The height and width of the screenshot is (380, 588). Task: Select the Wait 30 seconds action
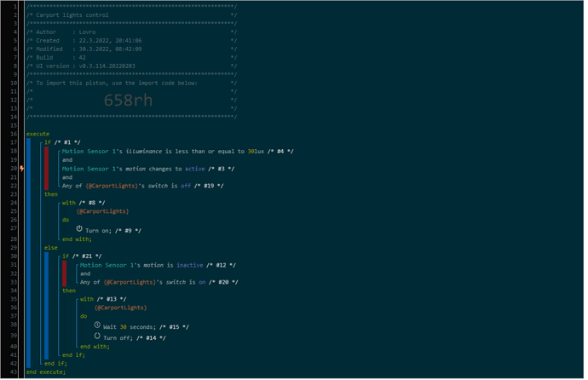pyautogui.click(x=146, y=327)
